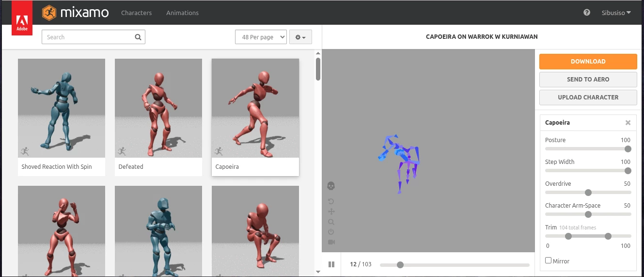644x277 pixels.
Task: Pause the animation playback
Action: pyautogui.click(x=331, y=264)
